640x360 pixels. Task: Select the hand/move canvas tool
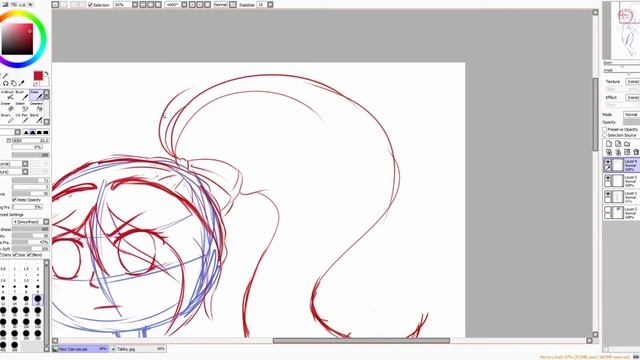[13, 83]
